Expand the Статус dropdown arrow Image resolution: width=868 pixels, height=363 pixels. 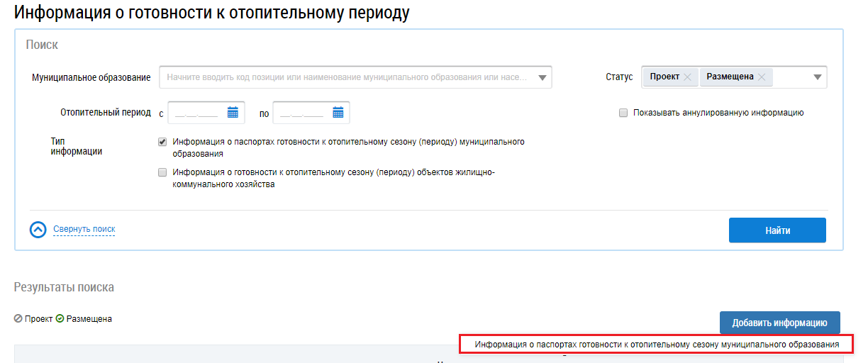817,77
